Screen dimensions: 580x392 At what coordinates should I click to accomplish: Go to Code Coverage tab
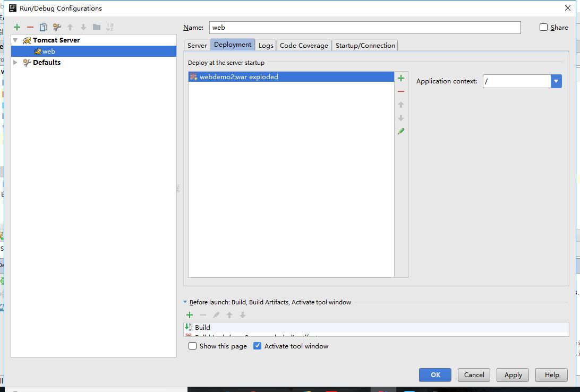pos(304,46)
